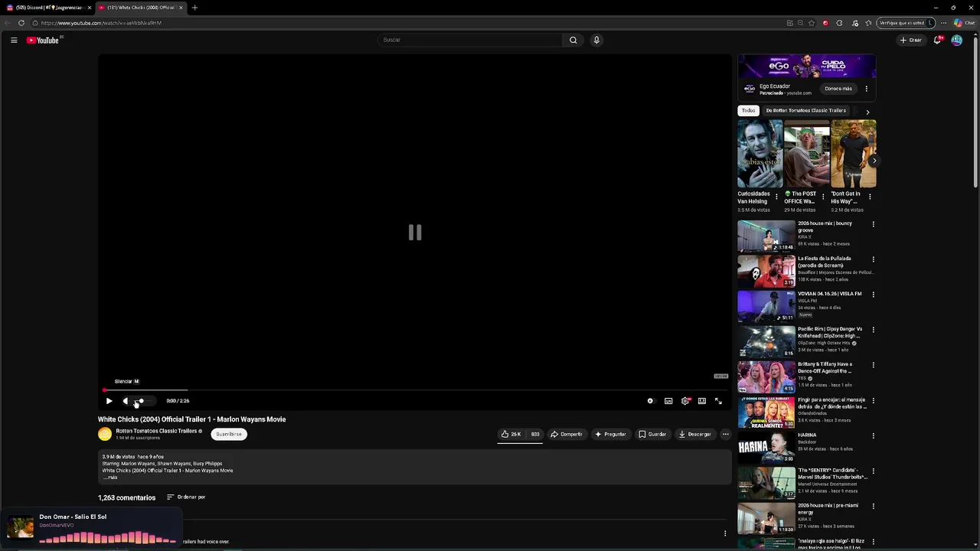Click the Descargar button

tap(695, 434)
